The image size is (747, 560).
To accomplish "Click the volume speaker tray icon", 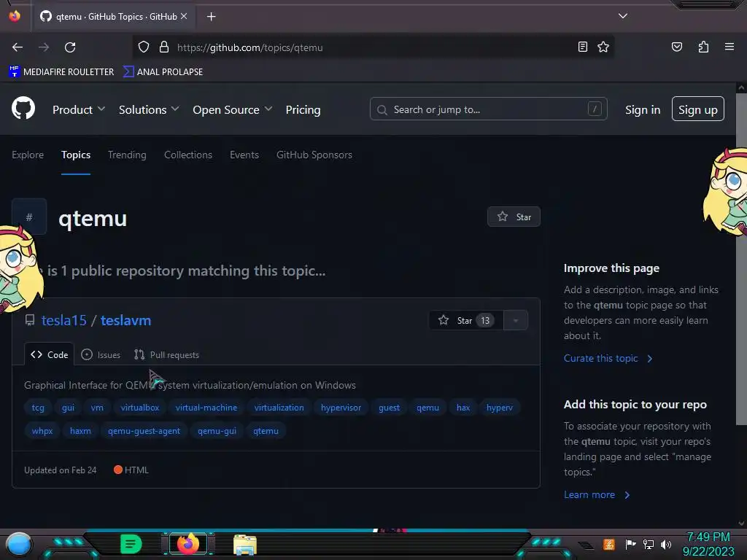I will pos(665,544).
